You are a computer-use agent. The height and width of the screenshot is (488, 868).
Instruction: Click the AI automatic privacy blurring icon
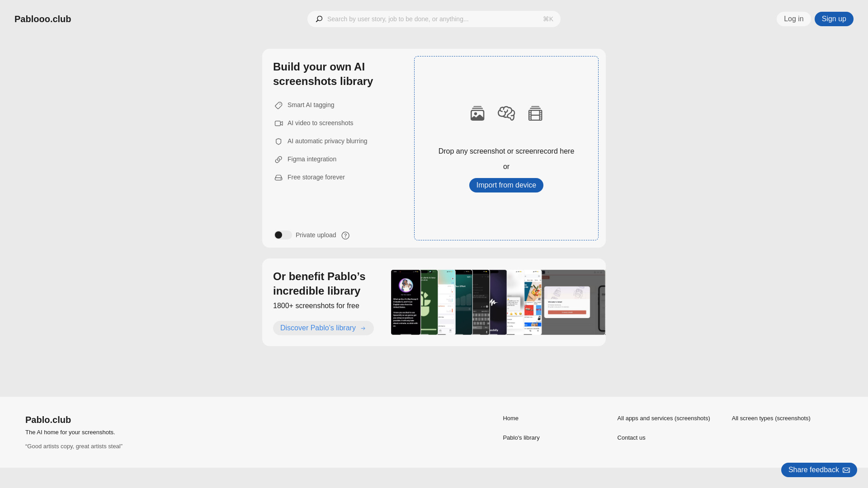point(278,141)
